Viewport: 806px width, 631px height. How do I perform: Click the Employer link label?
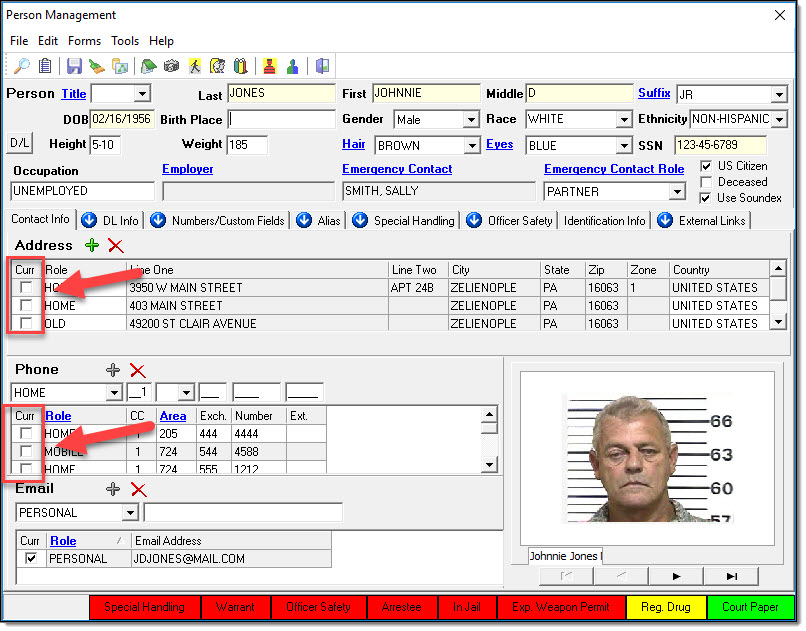click(x=187, y=169)
